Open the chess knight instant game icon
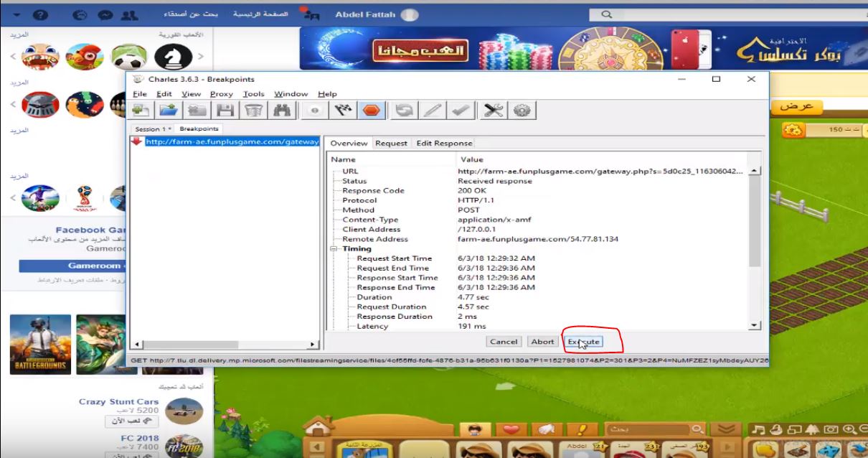Image resolution: width=868 pixels, height=458 pixels. (x=173, y=56)
